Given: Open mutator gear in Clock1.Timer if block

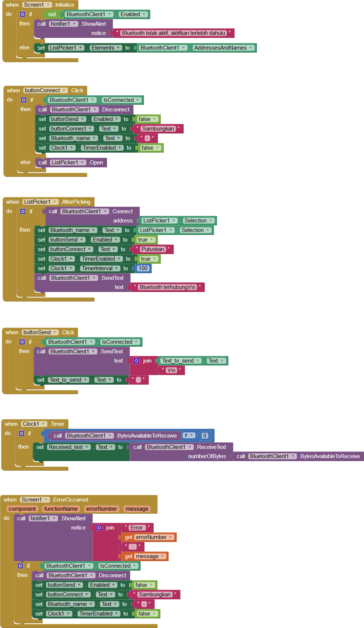Looking at the screenshot, I should pyautogui.click(x=21, y=433).
